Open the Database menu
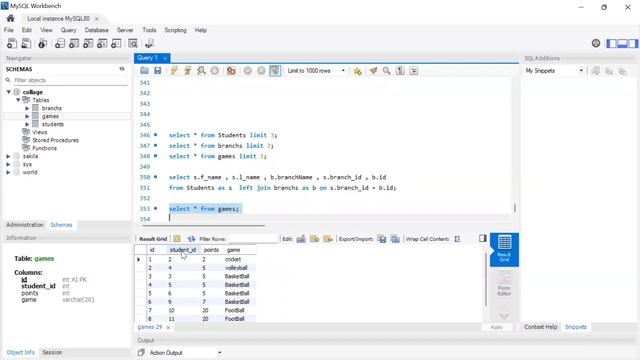640x360 pixels. pyautogui.click(x=96, y=30)
